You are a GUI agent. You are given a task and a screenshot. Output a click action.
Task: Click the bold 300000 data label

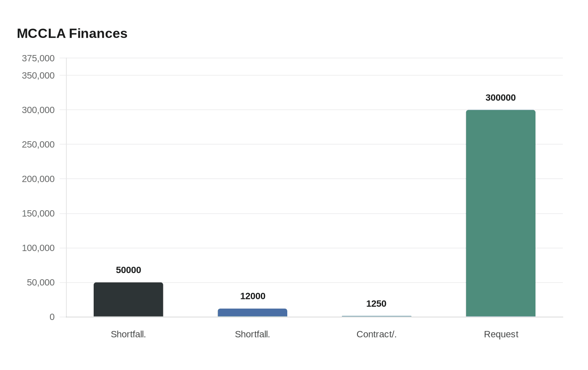pyautogui.click(x=501, y=98)
